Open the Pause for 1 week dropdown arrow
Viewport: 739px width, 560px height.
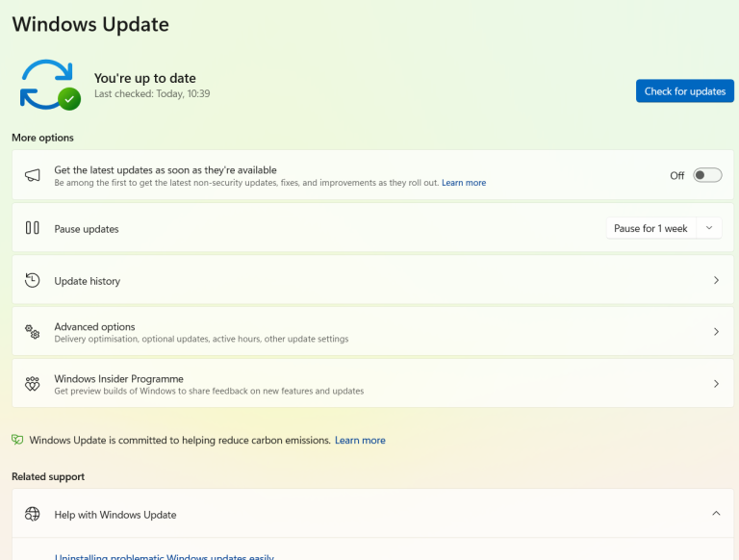[x=709, y=228]
